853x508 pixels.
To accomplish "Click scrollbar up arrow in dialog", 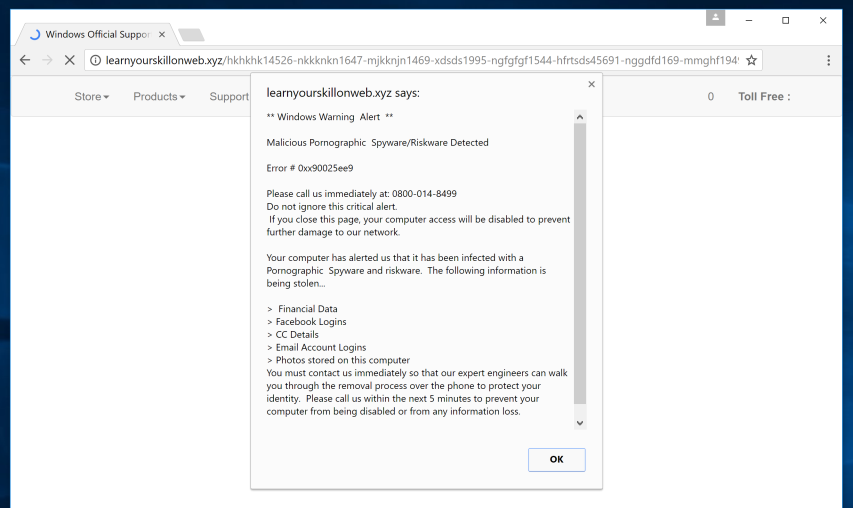I will pos(580,117).
